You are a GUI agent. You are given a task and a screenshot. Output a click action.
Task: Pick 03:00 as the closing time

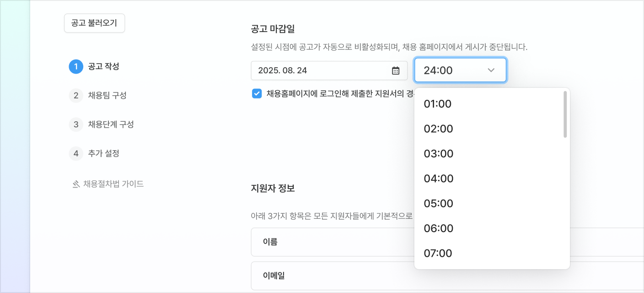pyautogui.click(x=439, y=153)
